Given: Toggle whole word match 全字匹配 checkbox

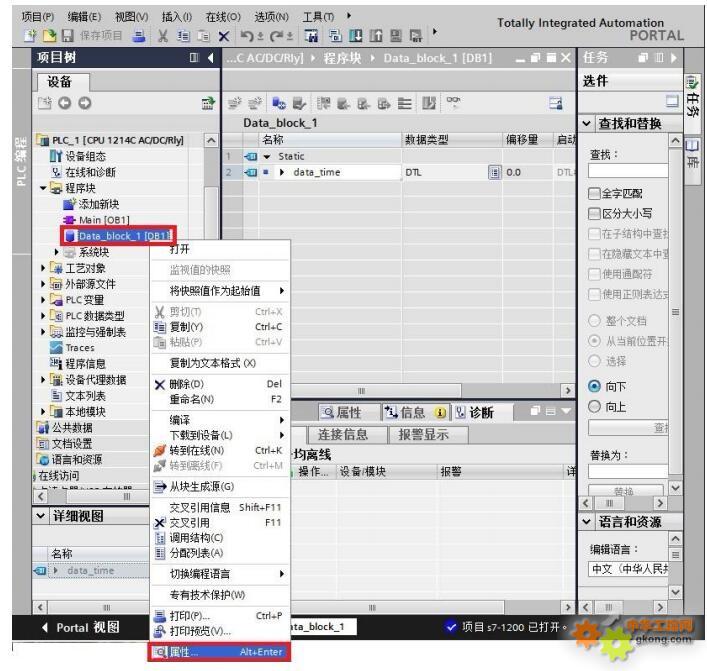Looking at the screenshot, I should coord(594,194).
